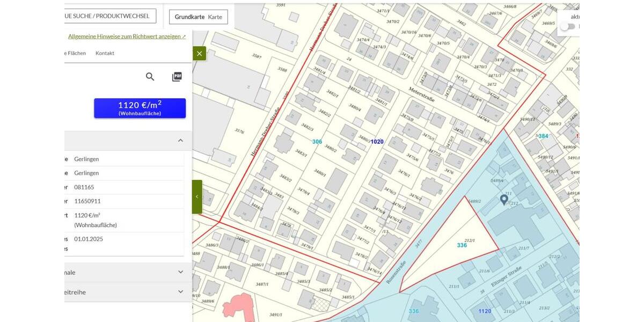Screen dimensions: 644x322
Task: Open the Flächen tab
Action: [75, 53]
